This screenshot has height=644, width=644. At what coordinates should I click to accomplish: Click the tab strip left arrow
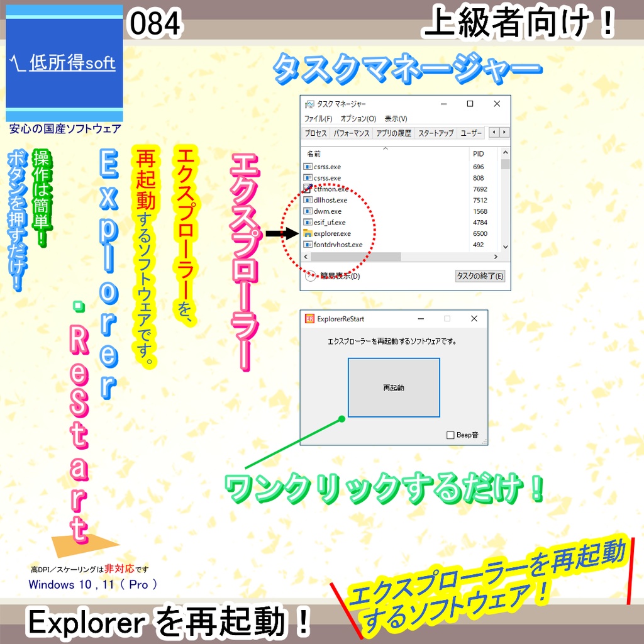[x=494, y=132]
